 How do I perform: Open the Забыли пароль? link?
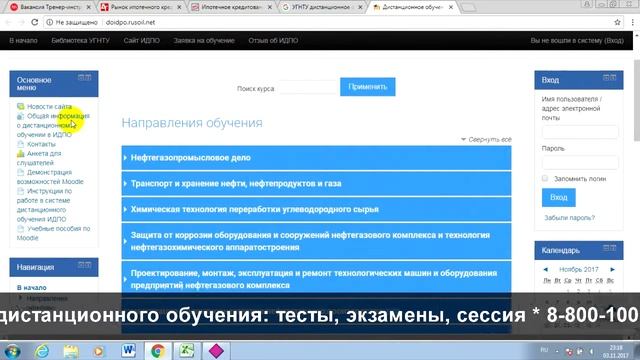[x=569, y=218]
